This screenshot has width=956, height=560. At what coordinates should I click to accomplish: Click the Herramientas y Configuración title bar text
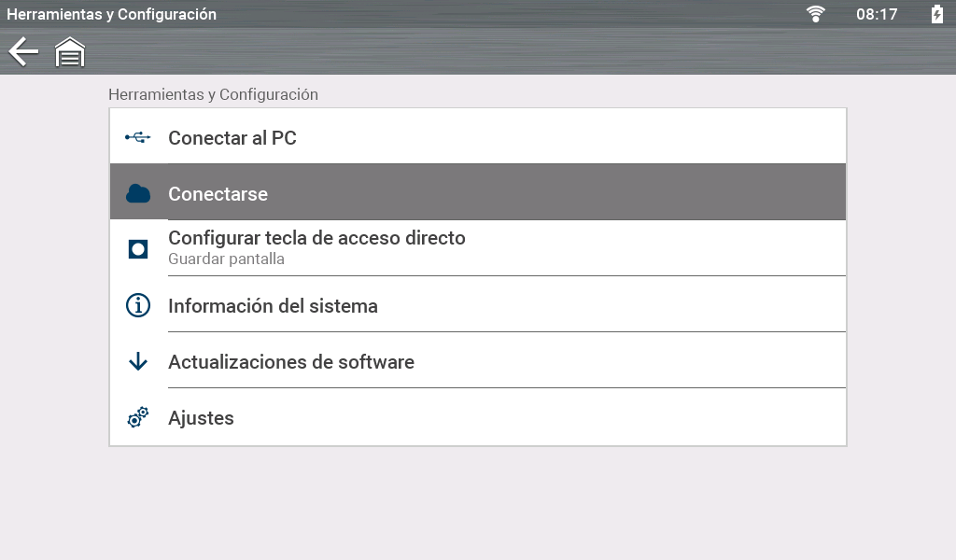[112, 14]
